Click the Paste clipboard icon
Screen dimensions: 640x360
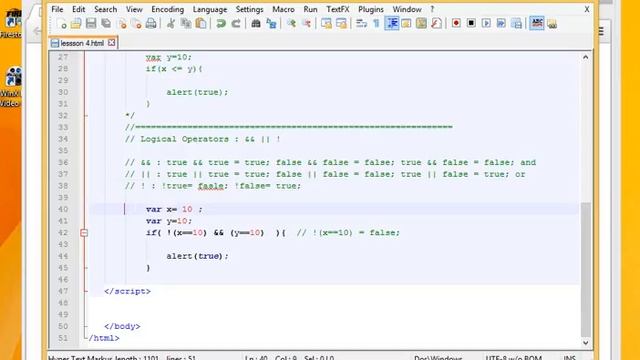(x=201, y=24)
